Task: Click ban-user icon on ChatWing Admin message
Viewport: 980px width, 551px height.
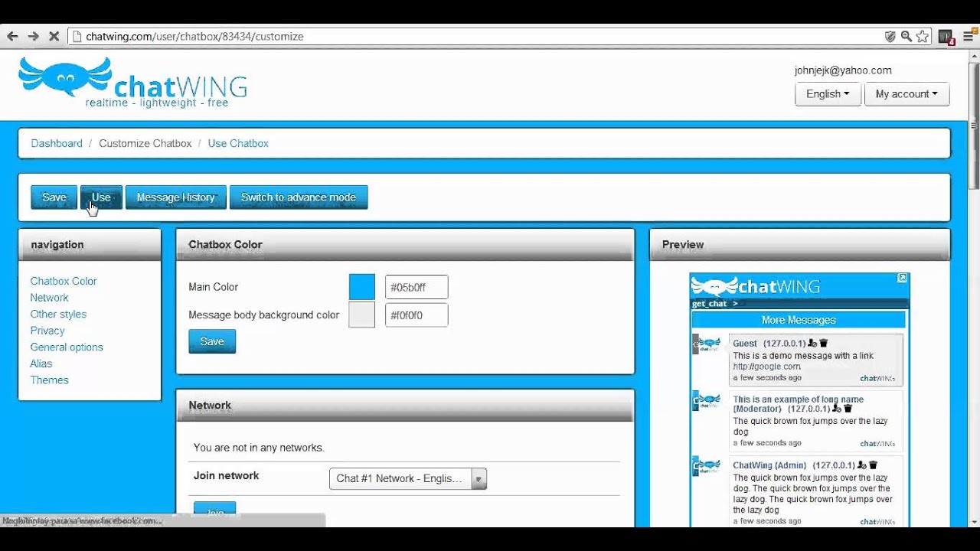Action: (862, 465)
